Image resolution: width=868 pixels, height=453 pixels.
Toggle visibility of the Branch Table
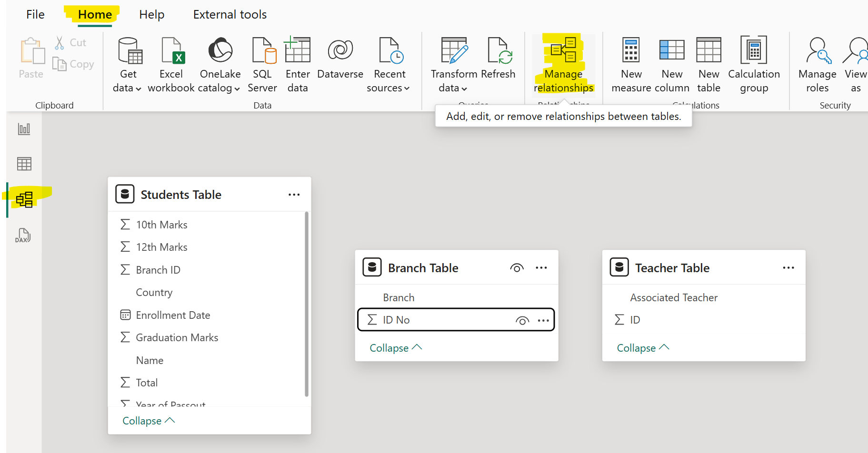click(517, 267)
